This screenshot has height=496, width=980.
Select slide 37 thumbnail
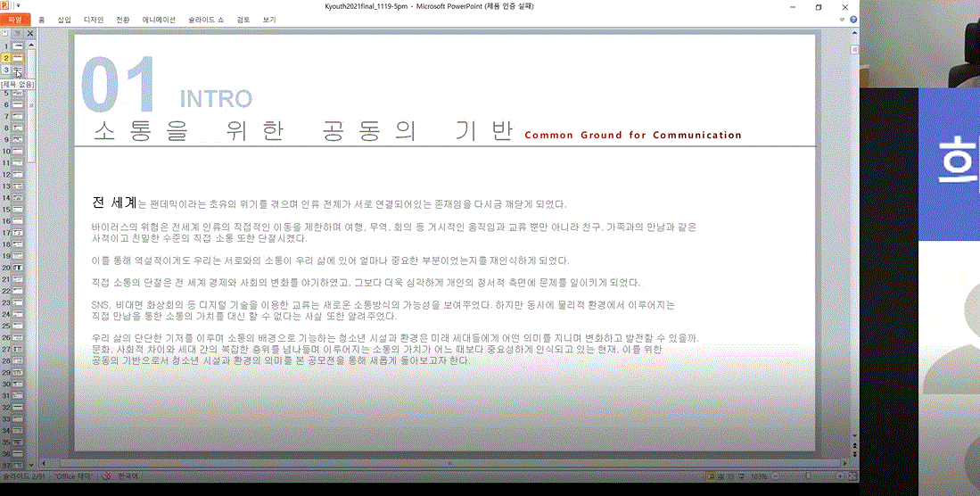pos(18,466)
